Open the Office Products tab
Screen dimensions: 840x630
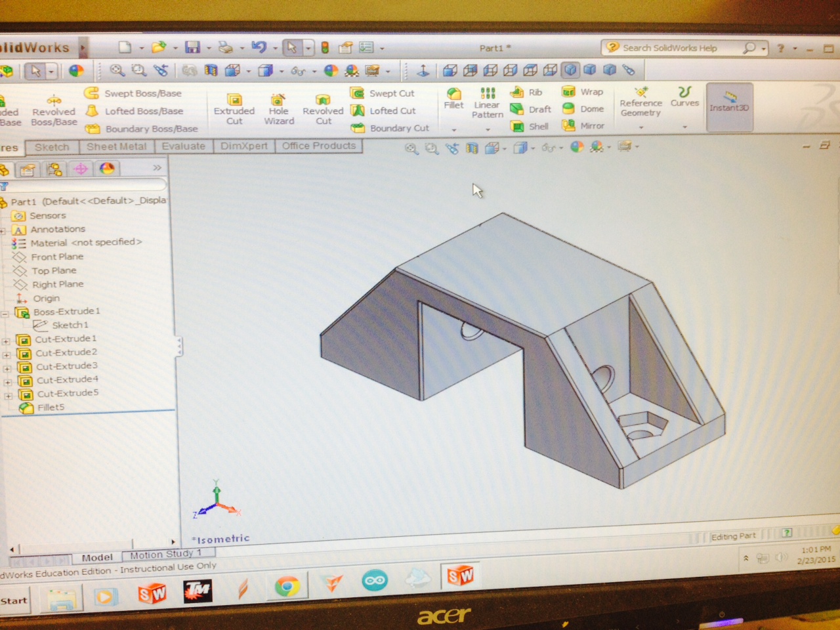(319, 146)
